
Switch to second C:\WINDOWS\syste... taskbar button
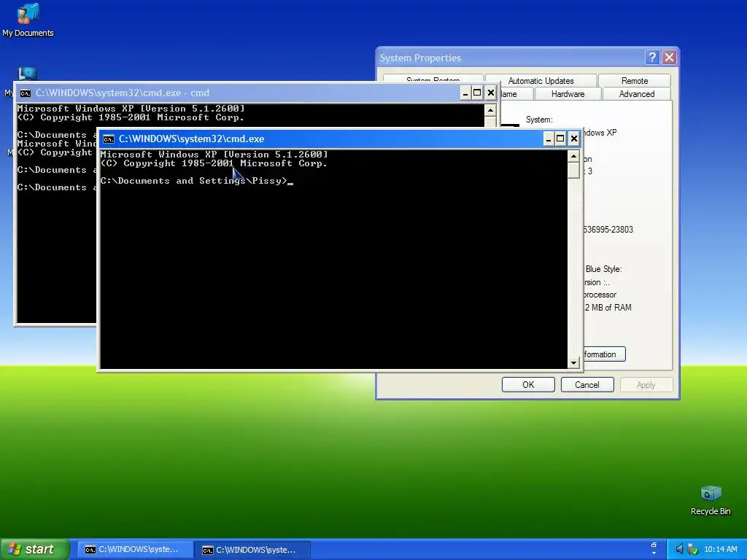[x=252, y=550]
